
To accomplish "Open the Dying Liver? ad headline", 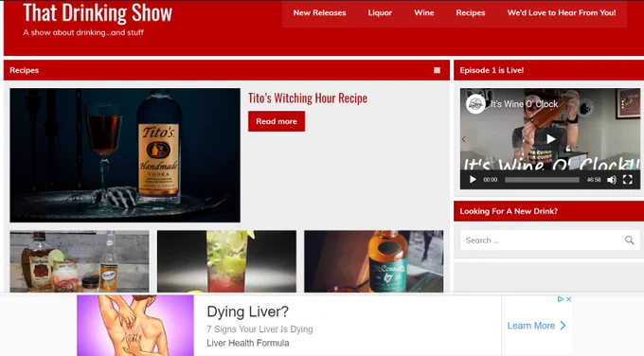I will tap(248, 311).
